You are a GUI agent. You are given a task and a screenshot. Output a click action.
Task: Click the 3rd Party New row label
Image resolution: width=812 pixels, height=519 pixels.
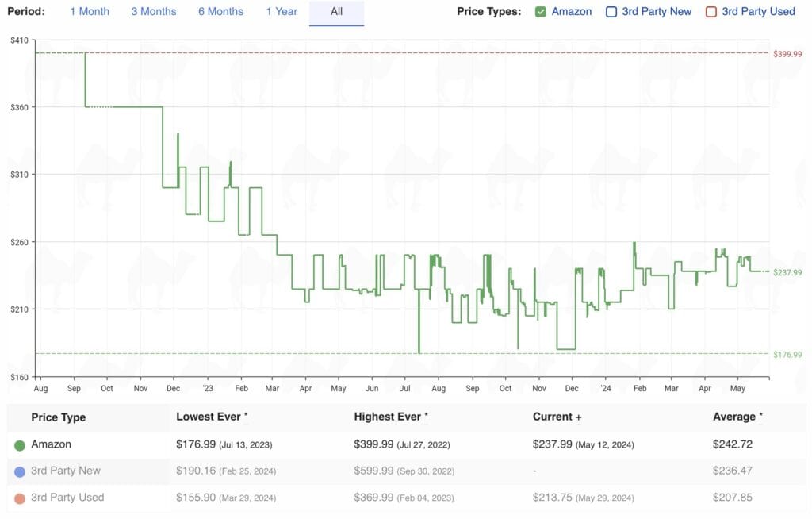click(66, 471)
